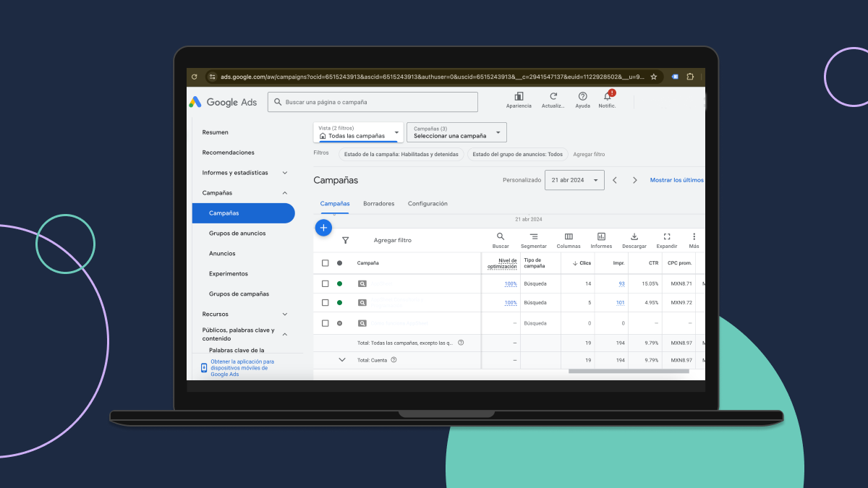Click the search-campaign icon in the 14-clicks row
868x488 pixels.
(362, 283)
